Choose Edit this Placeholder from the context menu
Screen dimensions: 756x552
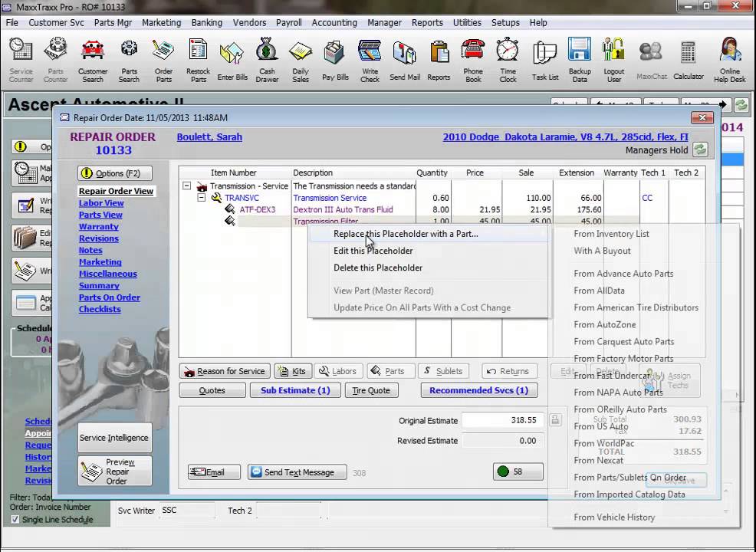tap(429, 251)
